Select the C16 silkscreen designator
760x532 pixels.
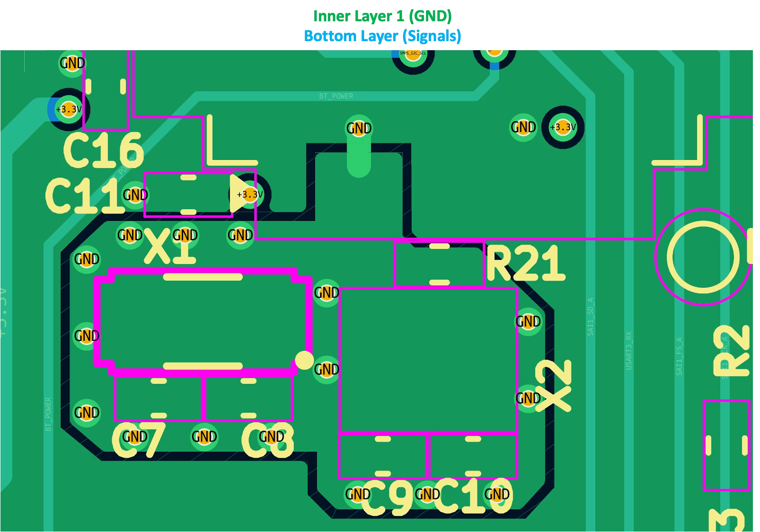pos(103,150)
